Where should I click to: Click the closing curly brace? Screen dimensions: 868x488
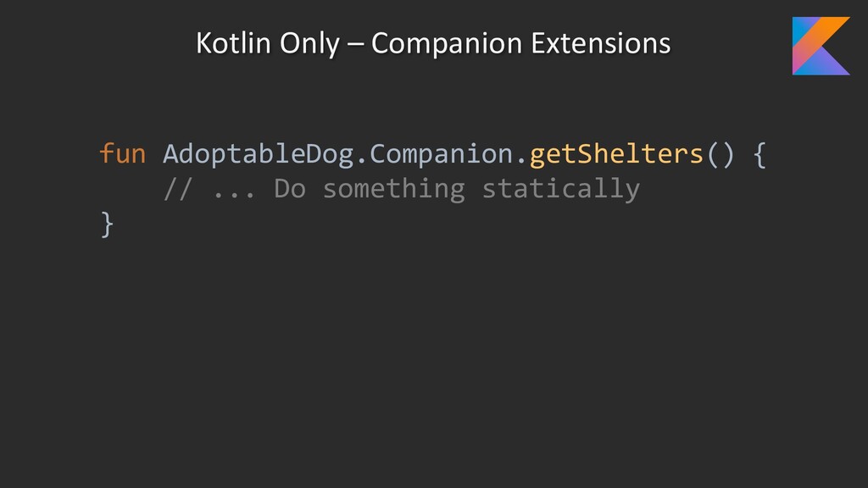pos(107,225)
